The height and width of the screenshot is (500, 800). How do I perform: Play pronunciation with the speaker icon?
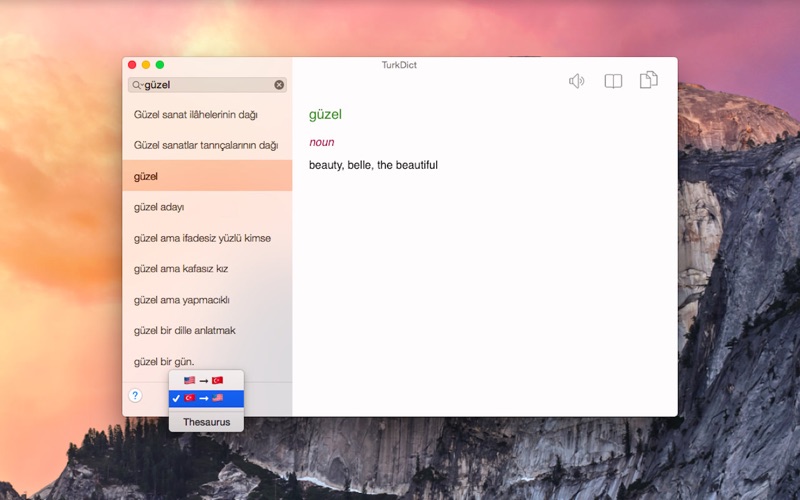(x=577, y=81)
